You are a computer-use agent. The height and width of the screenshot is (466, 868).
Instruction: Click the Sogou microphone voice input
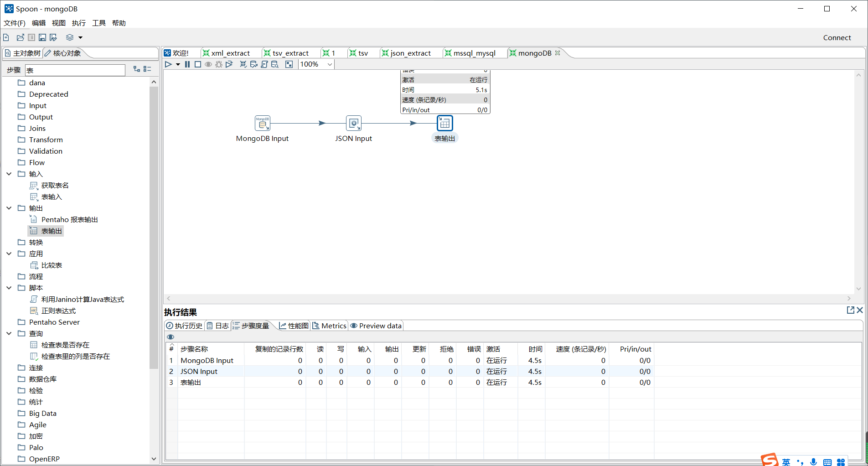813,462
